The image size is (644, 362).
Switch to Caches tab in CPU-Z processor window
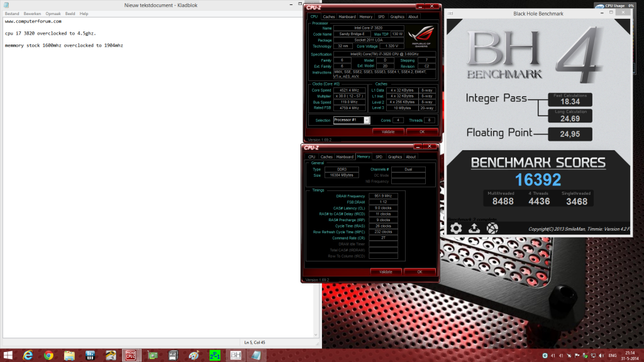328,17
